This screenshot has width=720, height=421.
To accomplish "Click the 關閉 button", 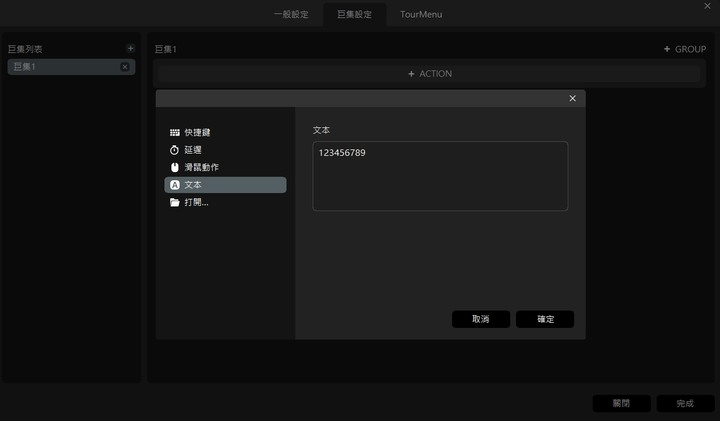I will coord(621,404).
